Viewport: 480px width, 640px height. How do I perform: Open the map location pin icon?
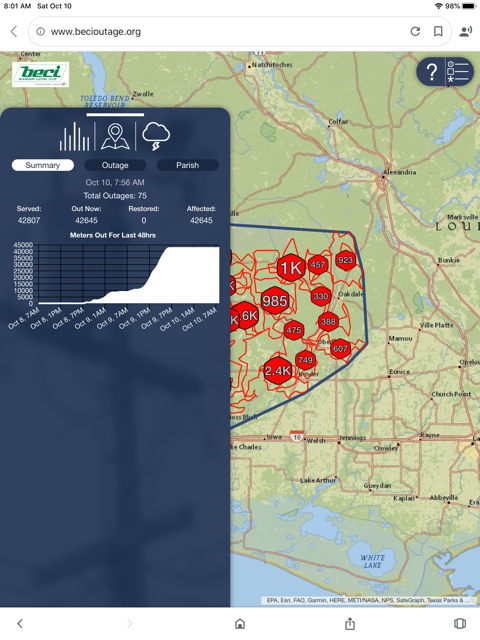pyautogui.click(x=115, y=136)
